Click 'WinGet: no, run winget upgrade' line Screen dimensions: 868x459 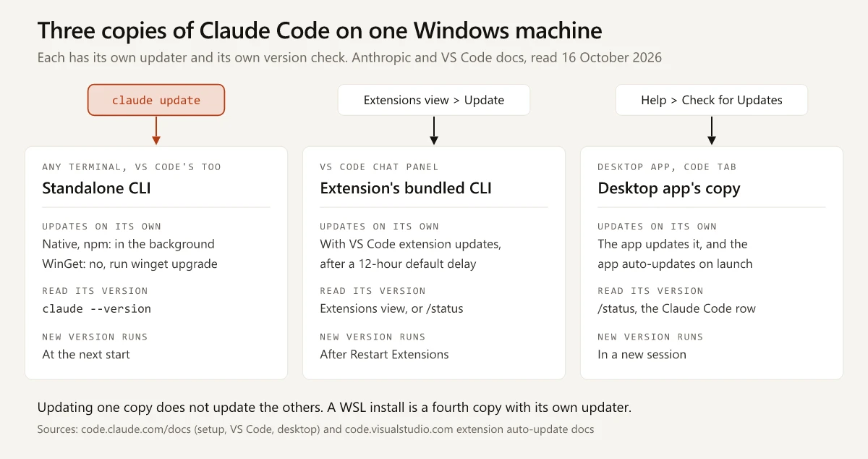click(x=129, y=264)
